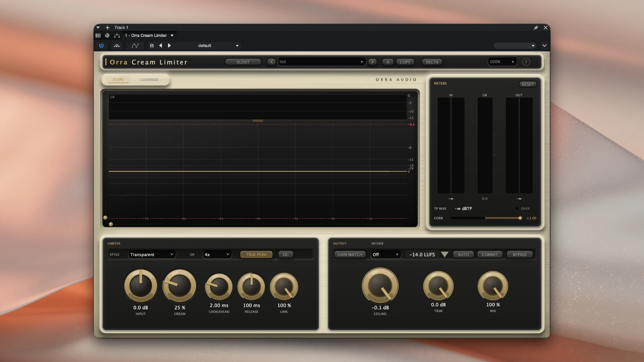644x362 pixels.
Task: Click the plus icon beside Track 1
Action: [x=107, y=27]
